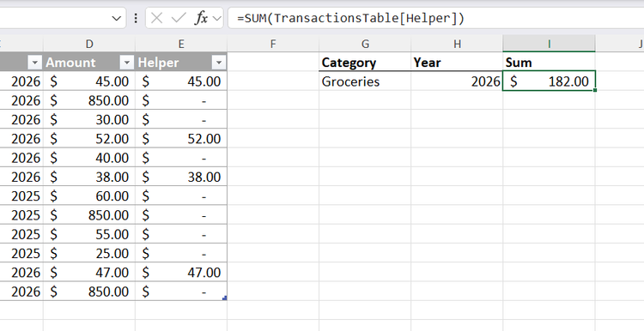This screenshot has width=644, height=331.
Task: Select the Amount cell showing 60.00
Action: point(89,196)
